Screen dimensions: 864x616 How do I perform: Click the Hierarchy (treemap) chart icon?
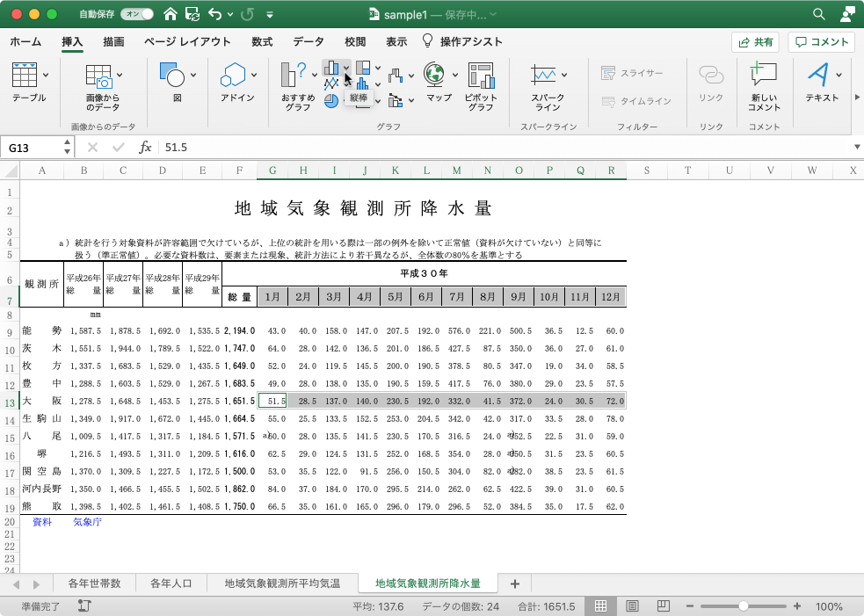pyautogui.click(x=363, y=68)
